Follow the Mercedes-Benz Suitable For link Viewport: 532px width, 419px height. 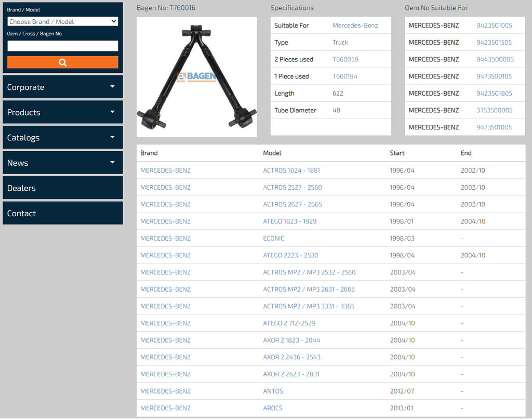click(355, 25)
